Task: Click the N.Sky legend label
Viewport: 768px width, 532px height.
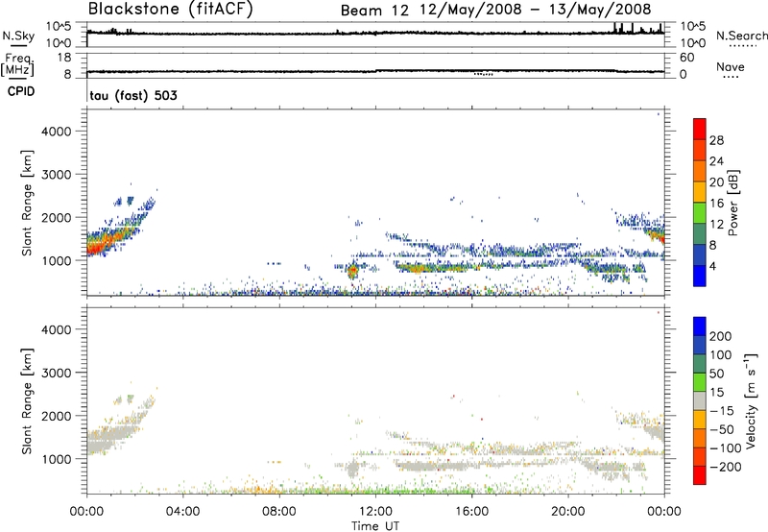Action: [x=18, y=36]
